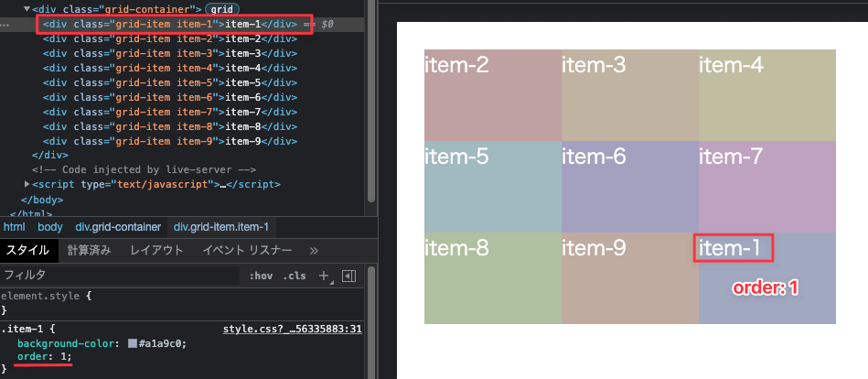Click the new style rule plus icon
The width and height of the screenshot is (868, 379).
click(325, 276)
